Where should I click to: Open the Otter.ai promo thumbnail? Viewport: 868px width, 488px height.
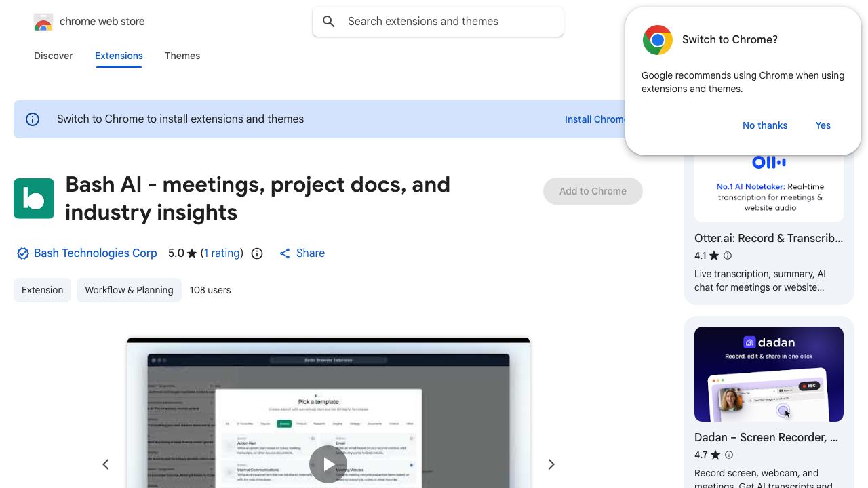769,188
